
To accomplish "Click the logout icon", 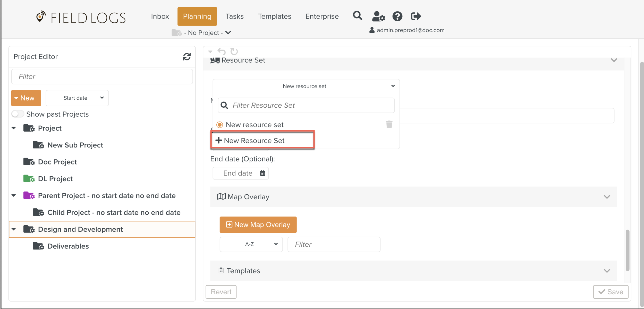I will click(416, 16).
